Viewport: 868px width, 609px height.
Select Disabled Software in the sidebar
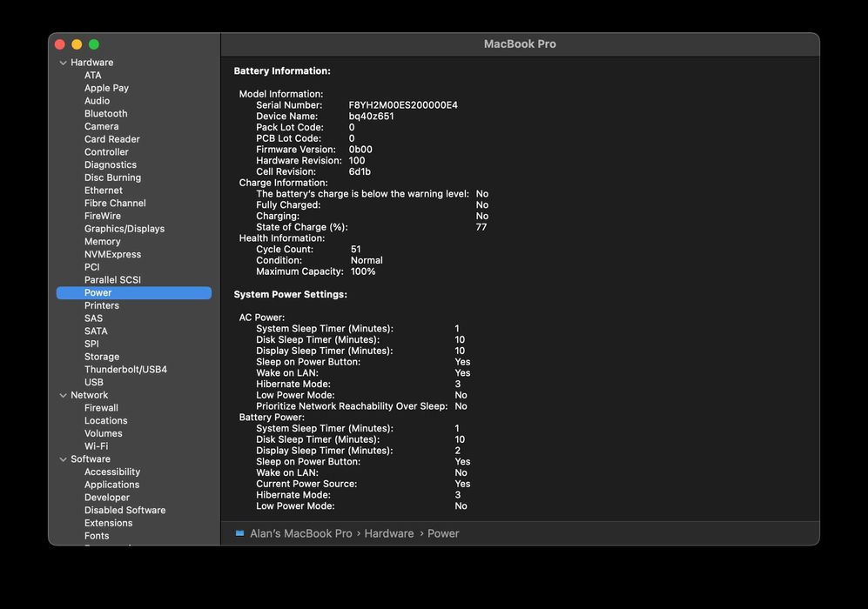tap(124, 511)
